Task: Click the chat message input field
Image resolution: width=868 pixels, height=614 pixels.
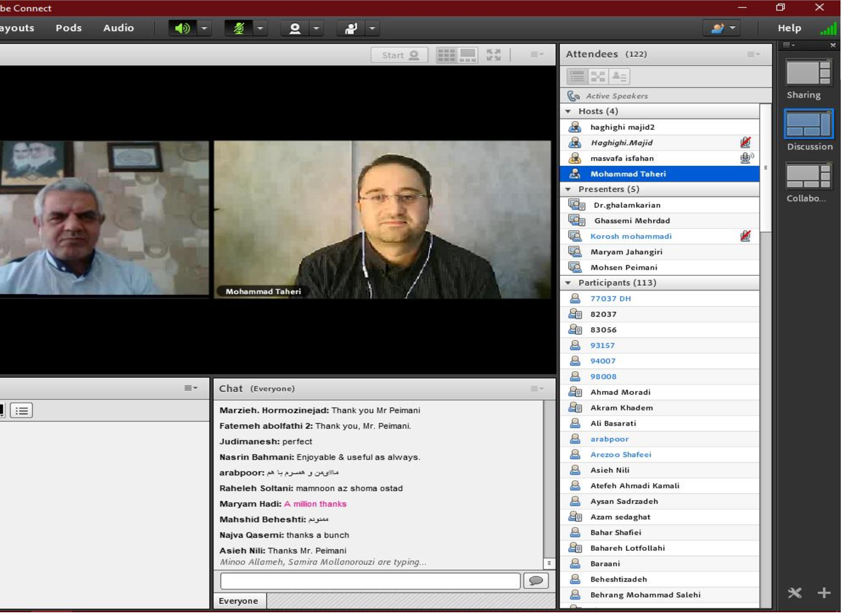Action: 370,581
